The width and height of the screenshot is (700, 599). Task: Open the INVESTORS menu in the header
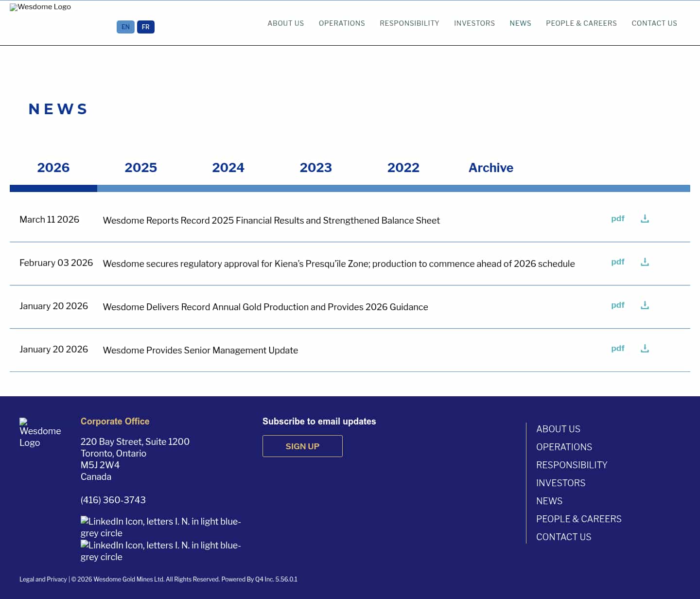(474, 23)
